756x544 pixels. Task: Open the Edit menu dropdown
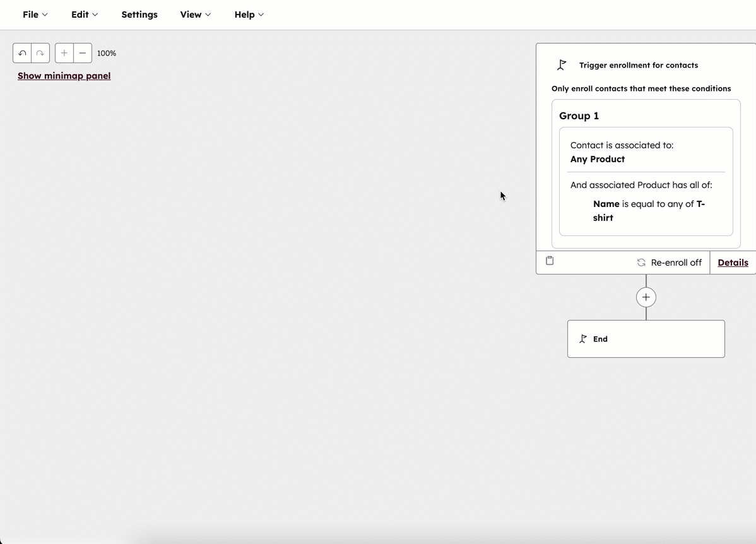(84, 15)
